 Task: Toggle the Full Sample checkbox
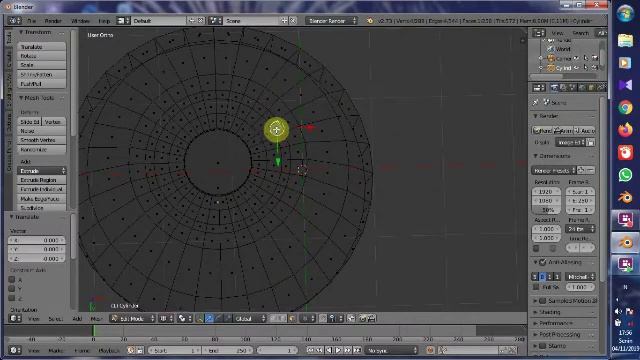536,287
